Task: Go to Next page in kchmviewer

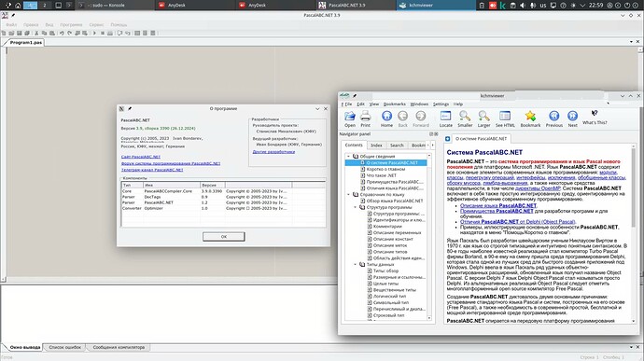Action: (572, 117)
